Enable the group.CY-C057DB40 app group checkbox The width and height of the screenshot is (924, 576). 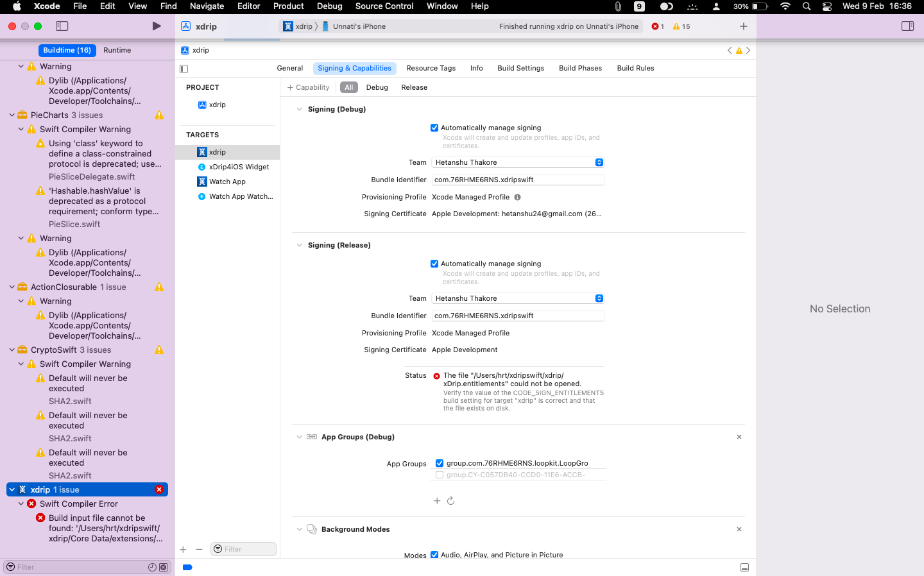pos(440,475)
